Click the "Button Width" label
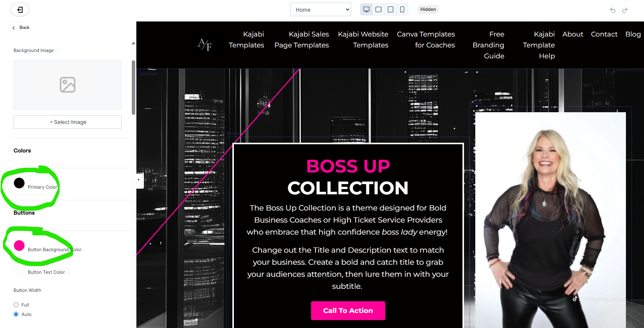Image resolution: width=644 pixels, height=328 pixels. [27, 290]
